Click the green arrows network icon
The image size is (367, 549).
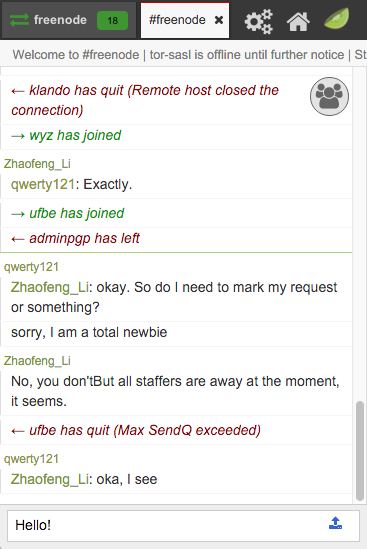[19, 20]
